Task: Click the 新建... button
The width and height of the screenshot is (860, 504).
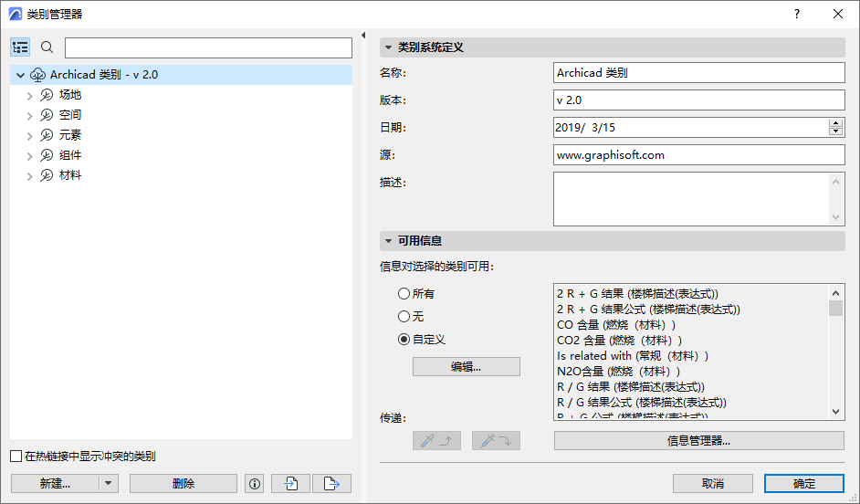Action: click(x=55, y=484)
